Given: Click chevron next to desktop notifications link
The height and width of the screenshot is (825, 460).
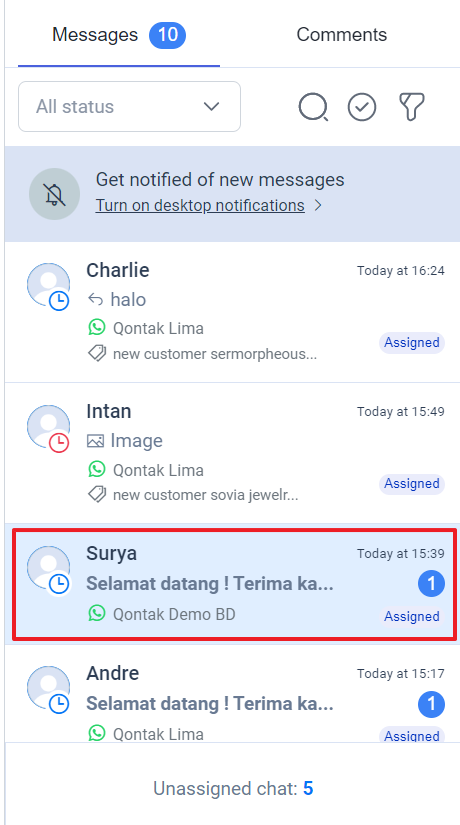Looking at the screenshot, I should pos(318,205).
